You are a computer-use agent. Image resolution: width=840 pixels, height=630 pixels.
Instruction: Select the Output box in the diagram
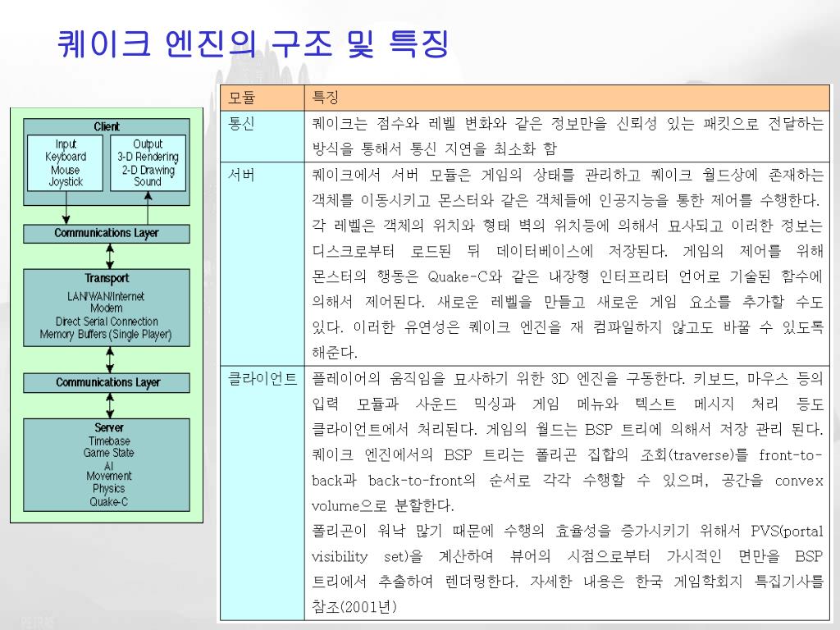pyautogui.click(x=148, y=163)
